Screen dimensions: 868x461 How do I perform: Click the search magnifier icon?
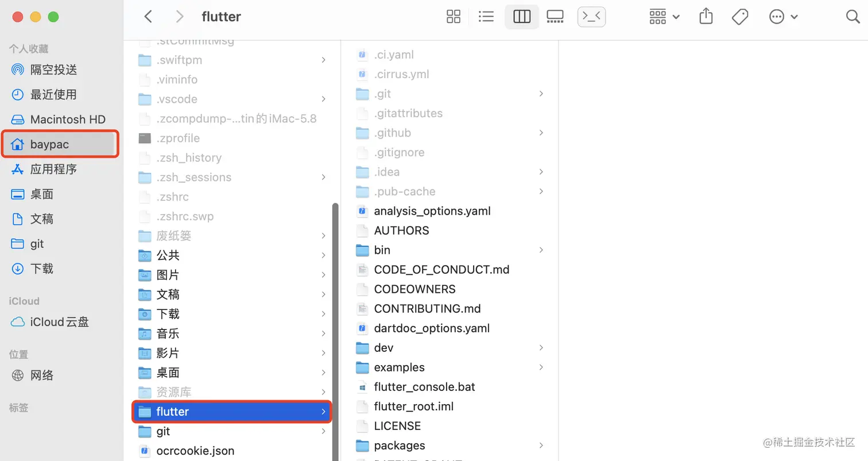852,17
